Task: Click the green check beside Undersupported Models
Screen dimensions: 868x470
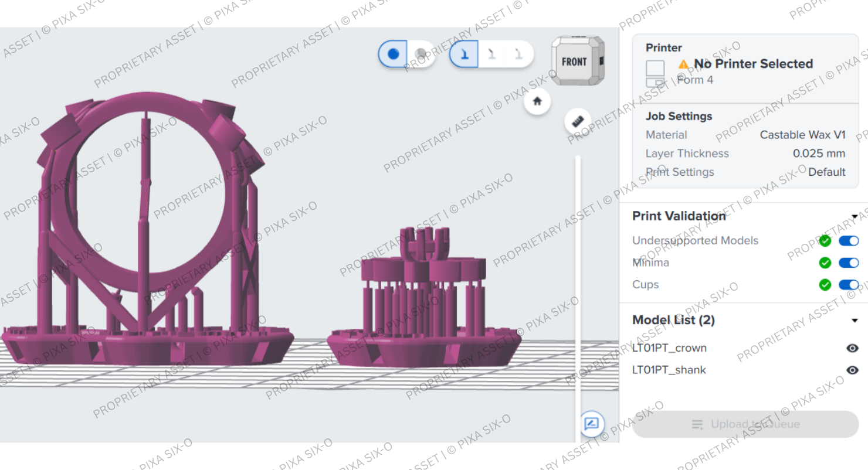Action: (x=825, y=241)
